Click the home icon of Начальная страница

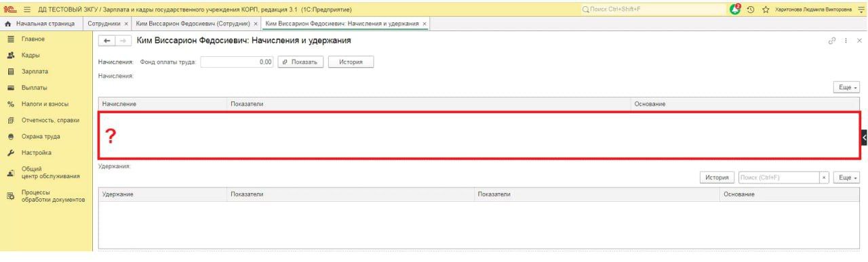point(8,24)
